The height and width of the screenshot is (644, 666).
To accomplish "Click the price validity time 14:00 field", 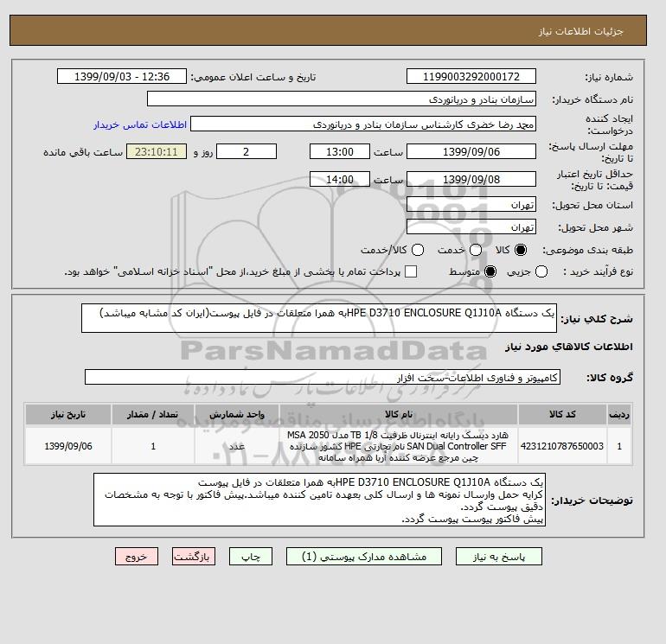I will click(340, 179).
